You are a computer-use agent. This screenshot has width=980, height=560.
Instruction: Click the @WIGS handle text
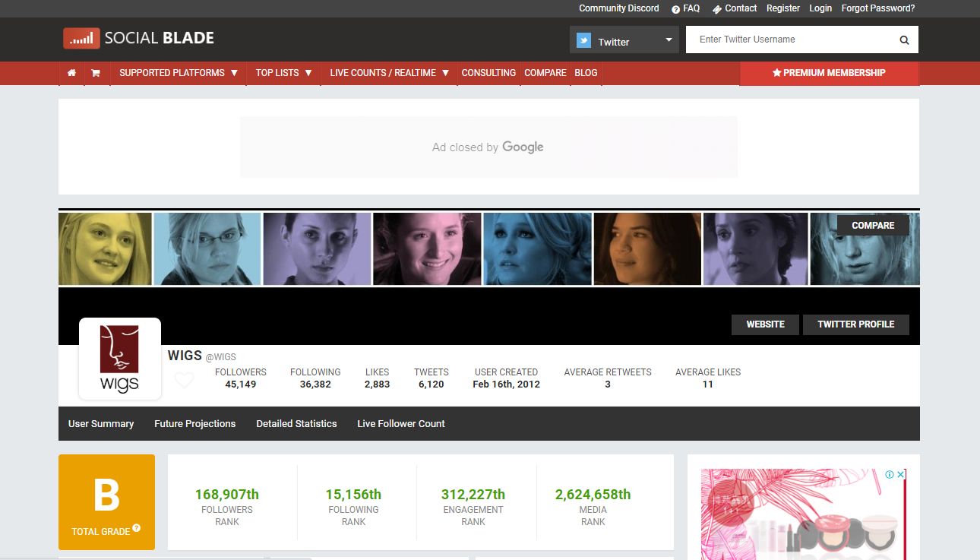click(x=221, y=357)
